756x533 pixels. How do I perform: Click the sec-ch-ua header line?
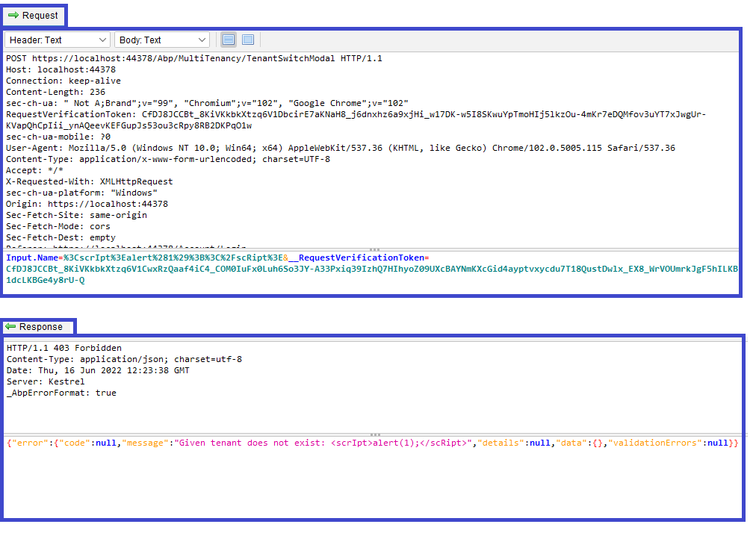207,103
